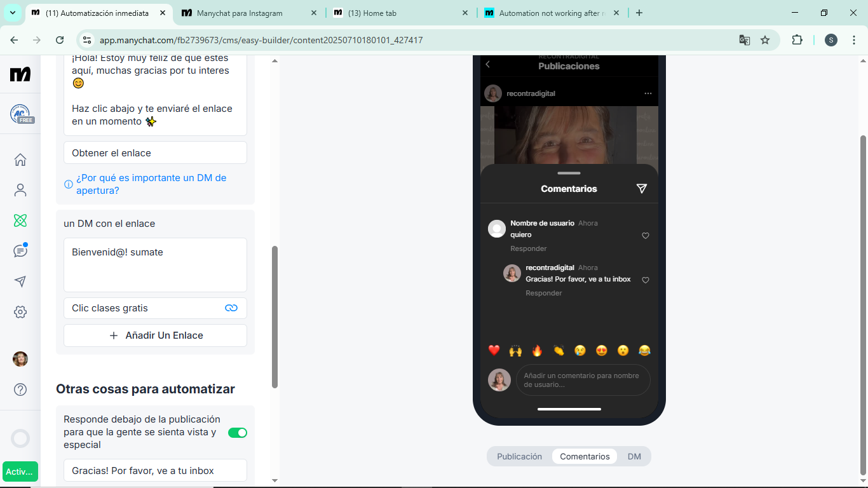Click the heart-eyes emoji reaction
Screen dimensions: 868x488
pyautogui.click(x=601, y=350)
